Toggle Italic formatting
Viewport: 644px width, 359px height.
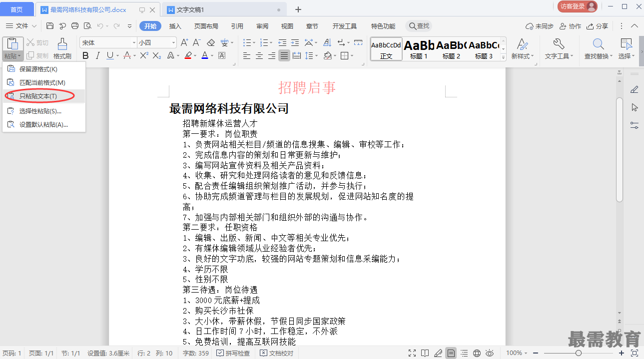tap(98, 55)
